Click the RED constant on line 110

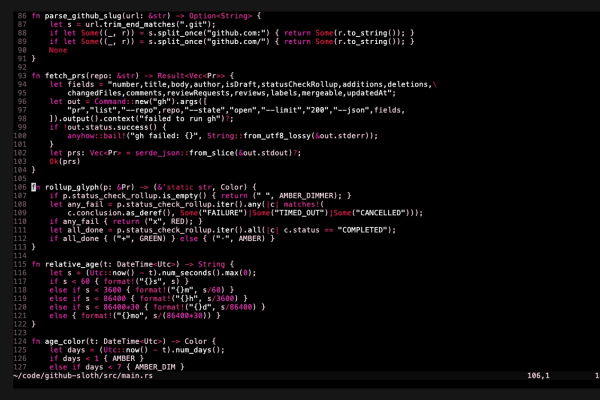point(177,221)
